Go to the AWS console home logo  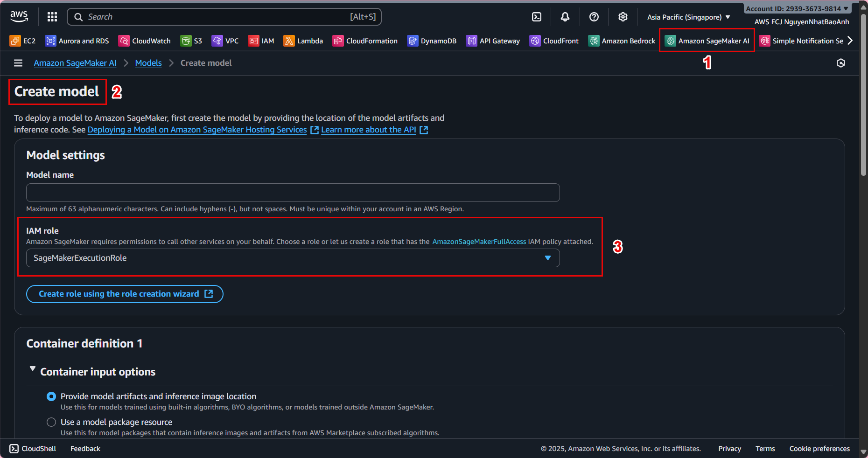[x=19, y=16]
